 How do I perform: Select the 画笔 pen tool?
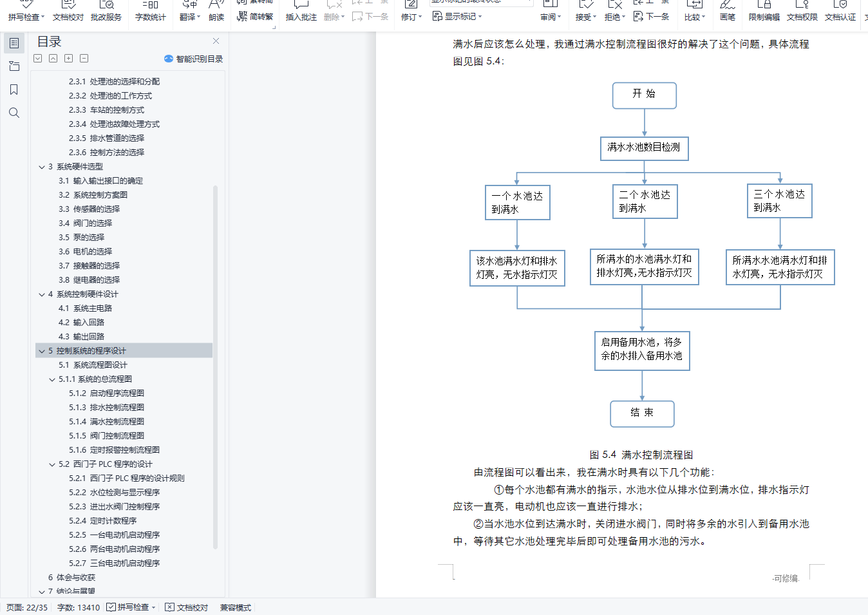727,11
